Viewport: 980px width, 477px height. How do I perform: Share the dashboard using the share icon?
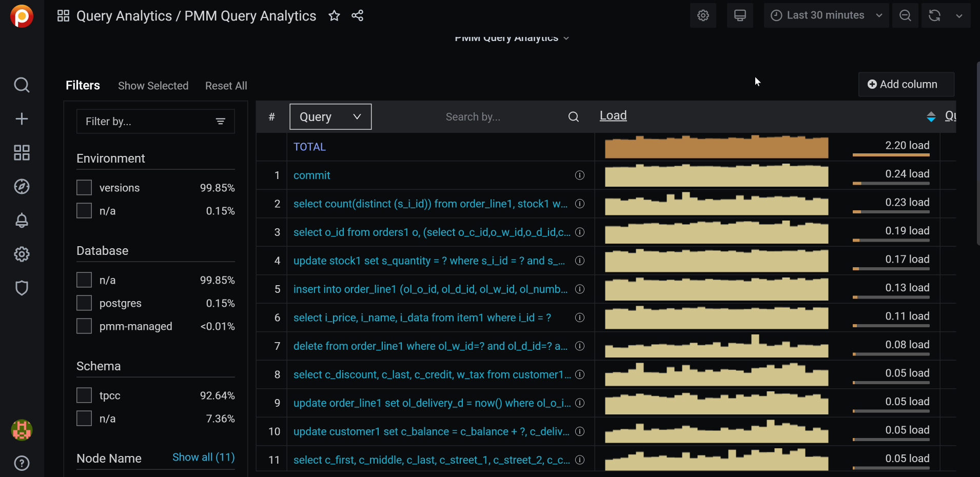(x=358, y=16)
